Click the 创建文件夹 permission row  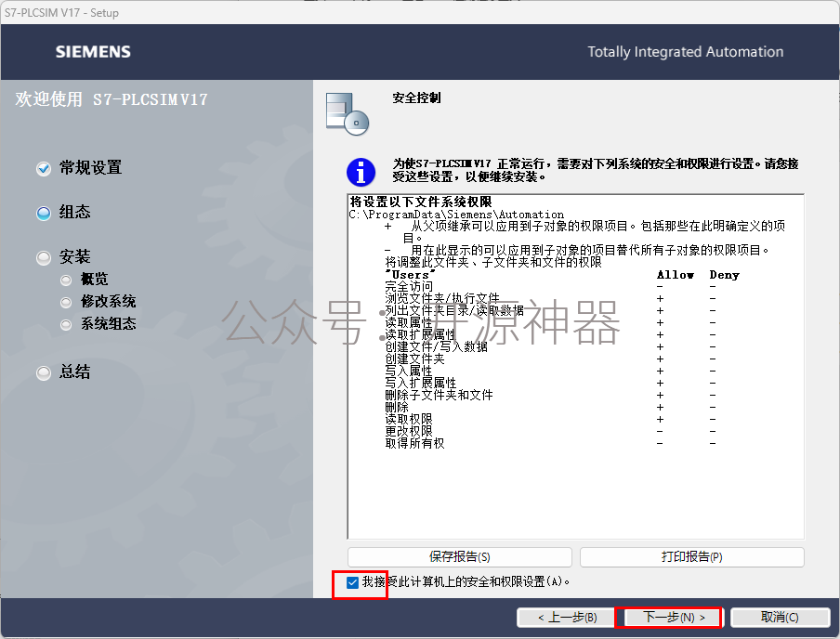pyautogui.click(x=550, y=359)
